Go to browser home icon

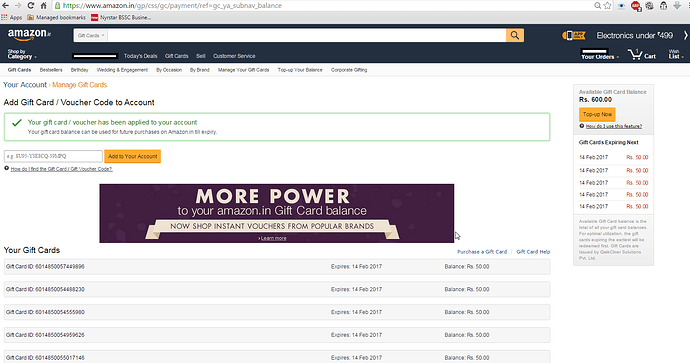point(43,5)
